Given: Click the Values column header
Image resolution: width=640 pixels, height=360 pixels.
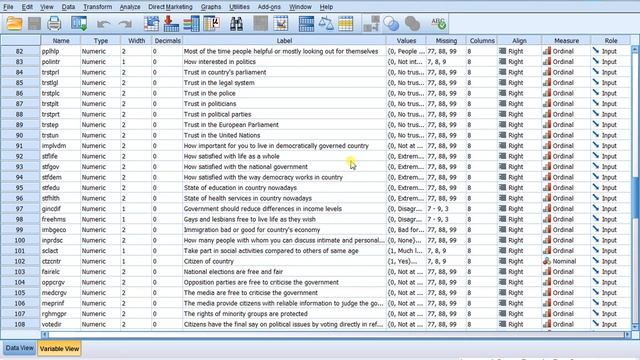Looking at the screenshot, I should (406, 40).
